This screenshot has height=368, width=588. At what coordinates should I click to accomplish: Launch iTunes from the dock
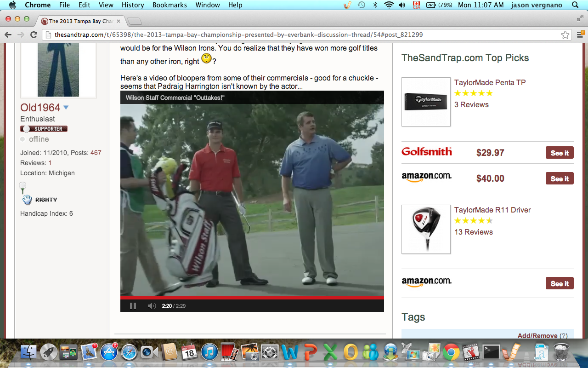coord(209,352)
